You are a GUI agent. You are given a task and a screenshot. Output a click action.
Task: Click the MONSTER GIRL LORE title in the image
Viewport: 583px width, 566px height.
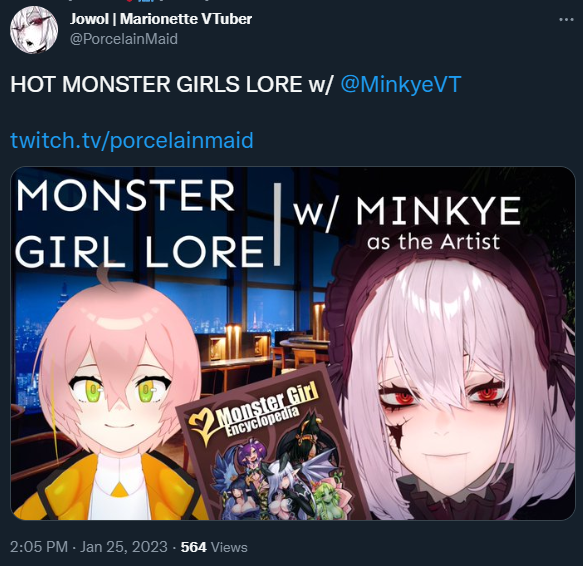139,223
